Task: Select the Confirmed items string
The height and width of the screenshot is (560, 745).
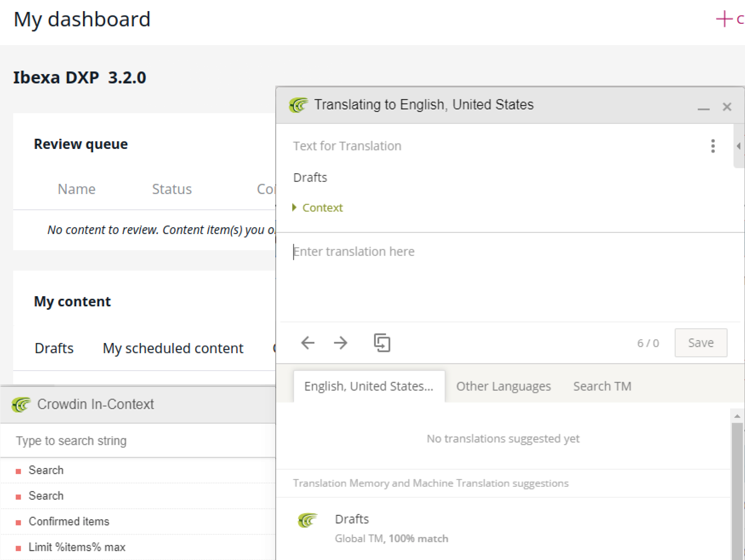Action: click(138, 521)
